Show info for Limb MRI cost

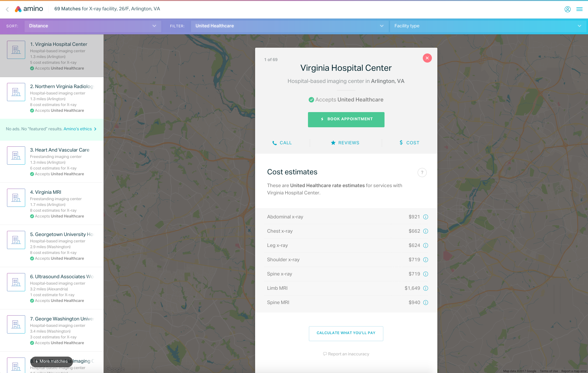(x=426, y=288)
